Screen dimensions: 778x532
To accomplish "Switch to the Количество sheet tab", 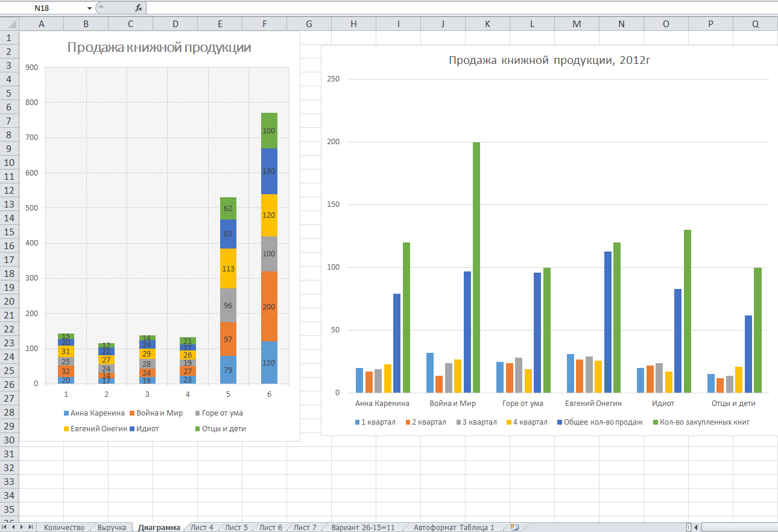I will click(64, 527).
